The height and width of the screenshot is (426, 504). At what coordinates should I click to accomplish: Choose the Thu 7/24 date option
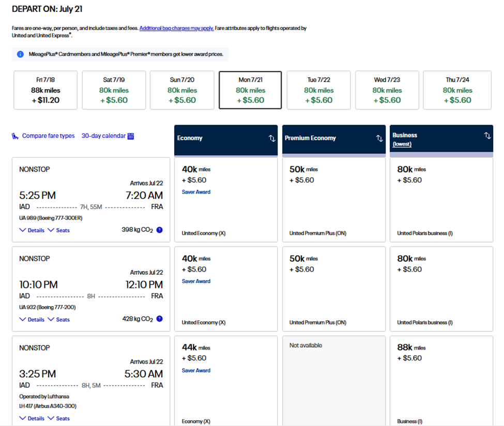[457, 90]
